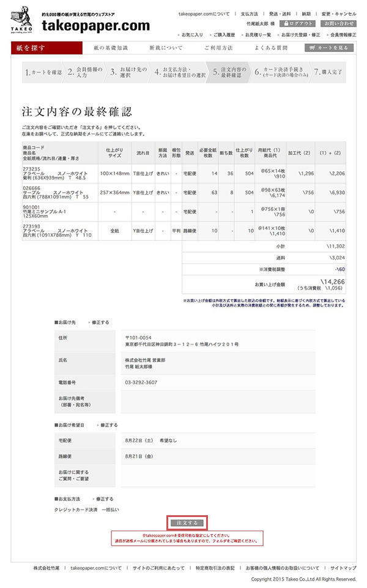Open the 紙を探す tab
Image resolution: width=367 pixels, height=588 pixels.
[46, 48]
